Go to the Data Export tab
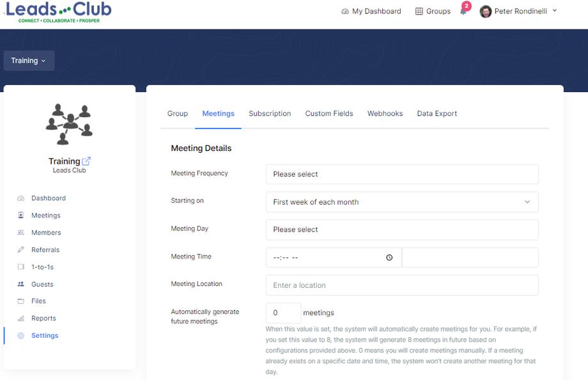The image size is (588, 380). tap(437, 113)
